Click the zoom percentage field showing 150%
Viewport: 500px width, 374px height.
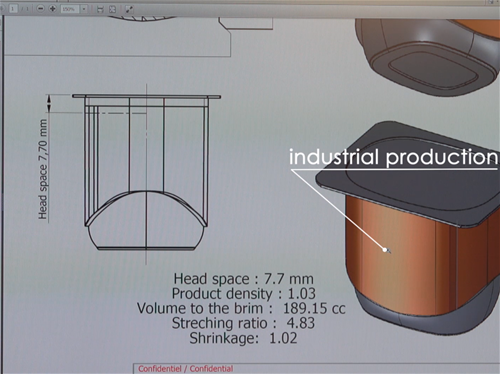click(x=69, y=9)
